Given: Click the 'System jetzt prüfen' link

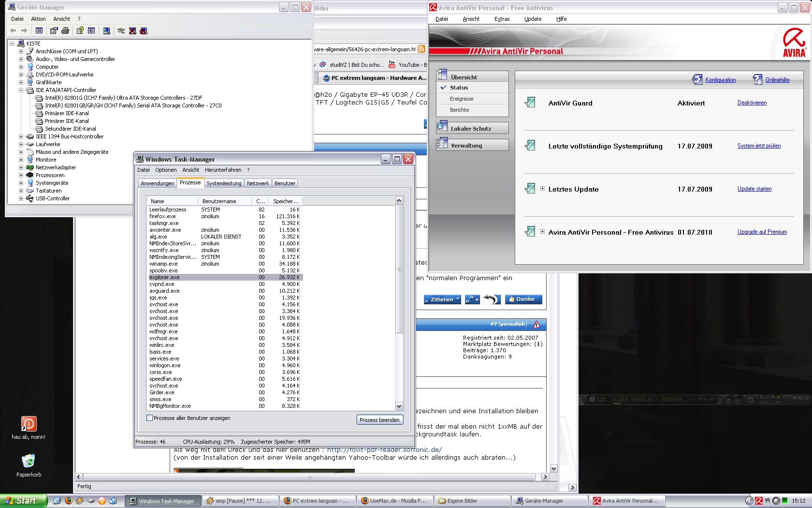Looking at the screenshot, I should [759, 146].
